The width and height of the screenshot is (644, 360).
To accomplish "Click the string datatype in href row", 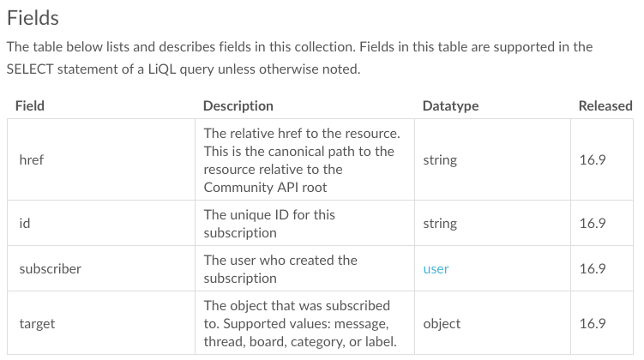I will [440, 160].
